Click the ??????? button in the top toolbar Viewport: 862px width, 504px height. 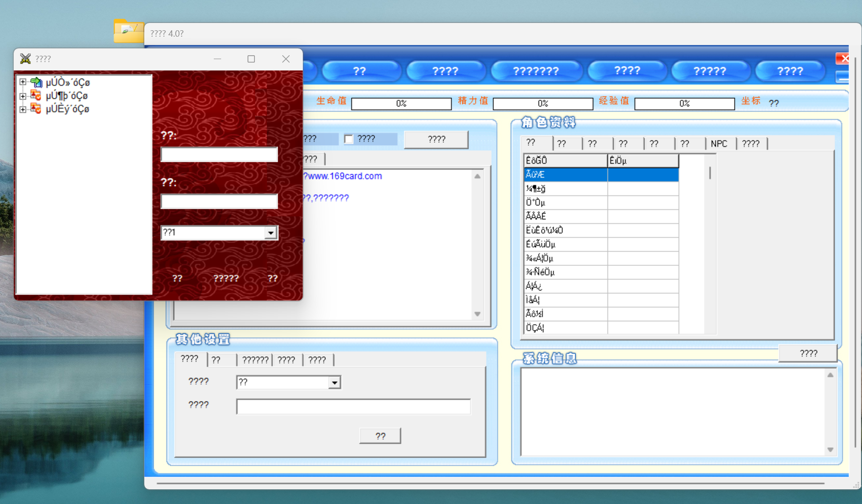click(x=536, y=71)
